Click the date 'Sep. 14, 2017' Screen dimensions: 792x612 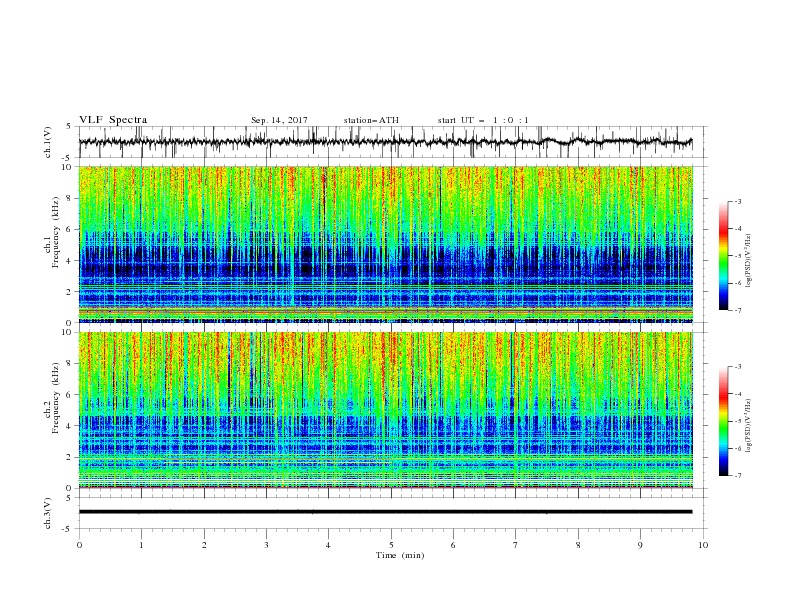pos(279,120)
